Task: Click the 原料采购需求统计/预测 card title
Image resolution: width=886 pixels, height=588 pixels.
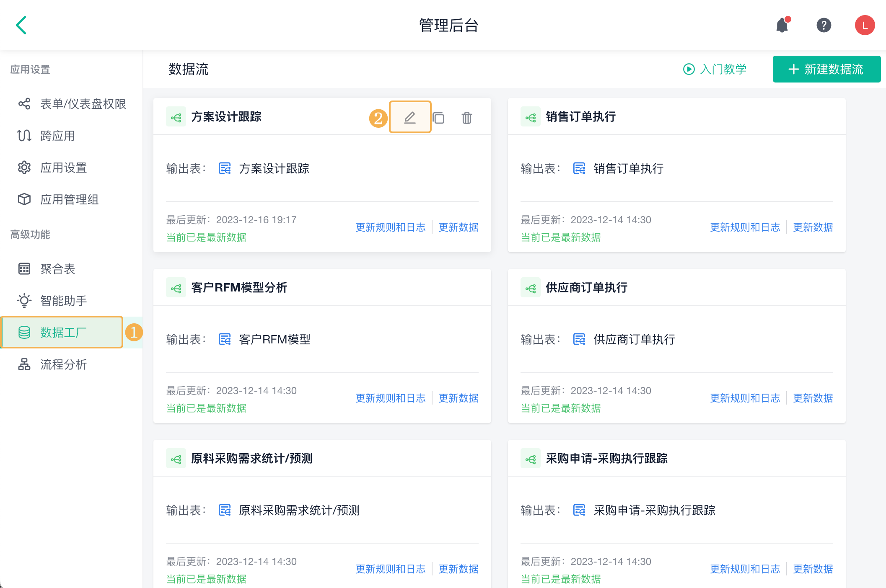Action: [x=252, y=459]
